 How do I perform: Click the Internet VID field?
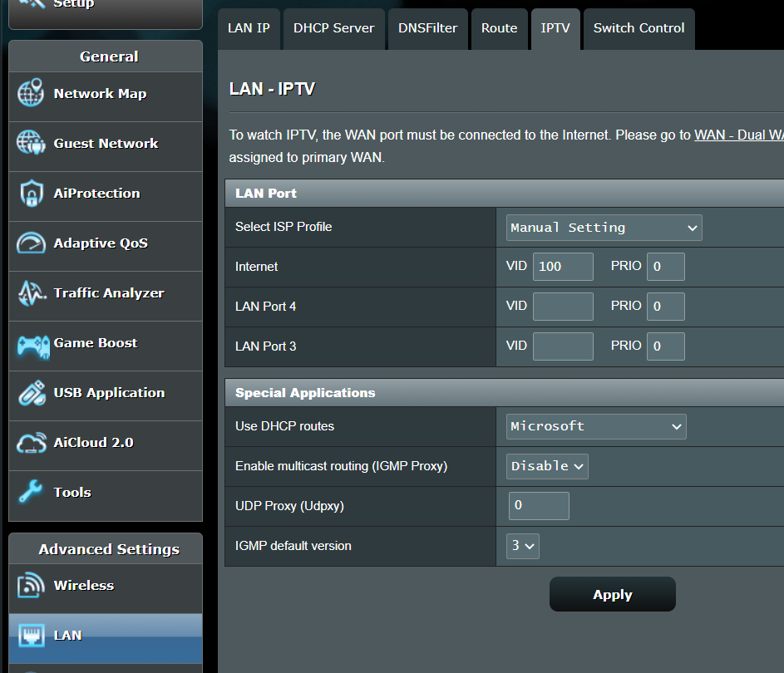[563, 267]
